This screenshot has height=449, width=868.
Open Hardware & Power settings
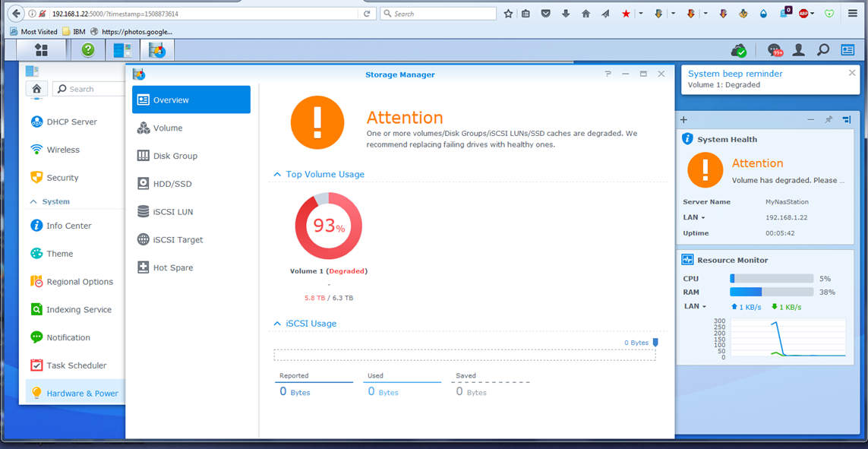(82, 394)
